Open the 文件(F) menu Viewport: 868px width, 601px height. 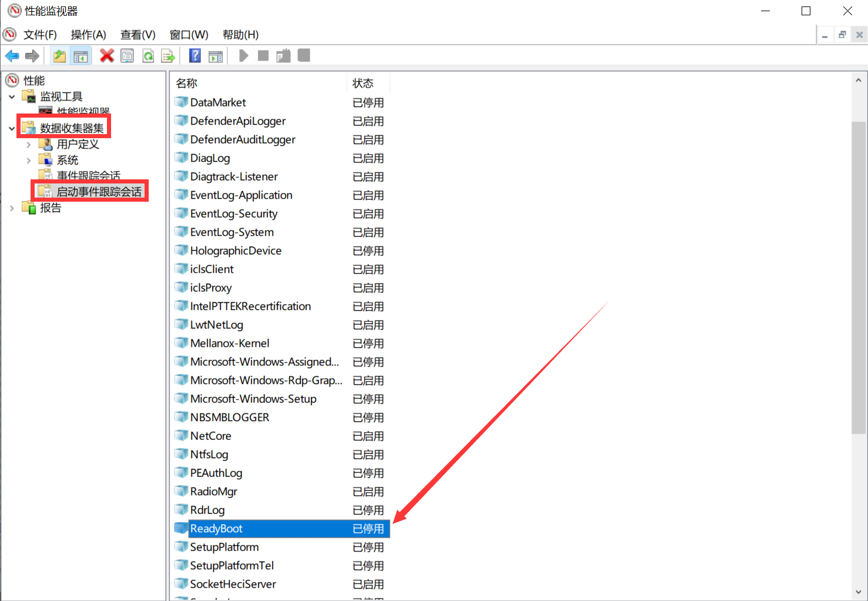[x=40, y=35]
